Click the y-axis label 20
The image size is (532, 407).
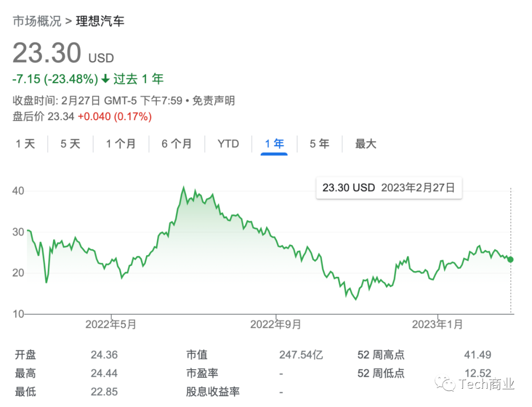(x=18, y=272)
